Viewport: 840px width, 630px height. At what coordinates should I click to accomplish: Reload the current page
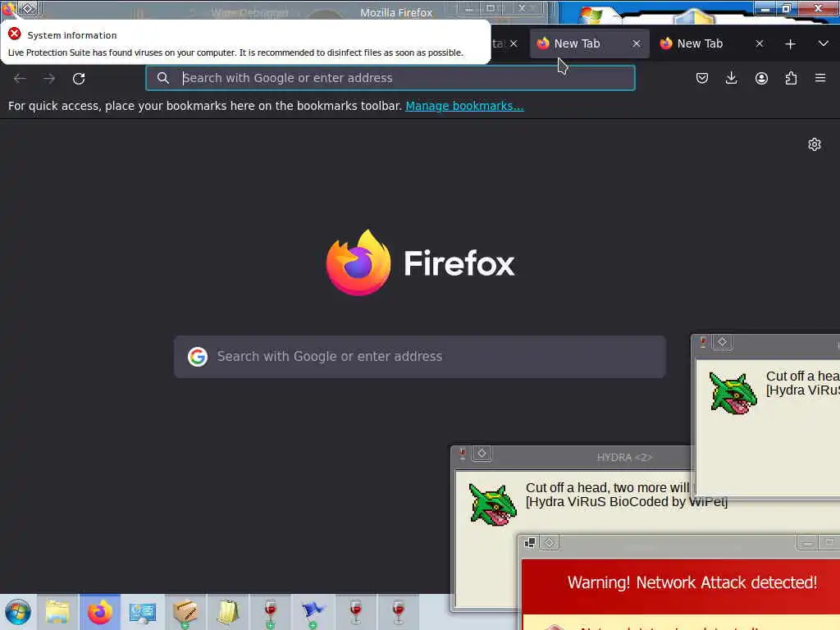coord(79,79)
